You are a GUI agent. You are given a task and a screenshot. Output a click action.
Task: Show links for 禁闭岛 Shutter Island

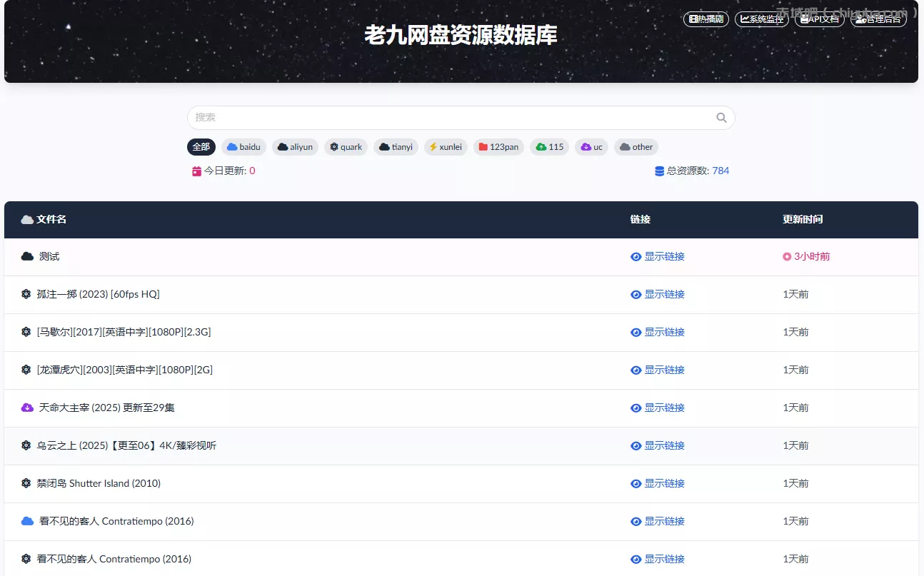coord(657,483)
